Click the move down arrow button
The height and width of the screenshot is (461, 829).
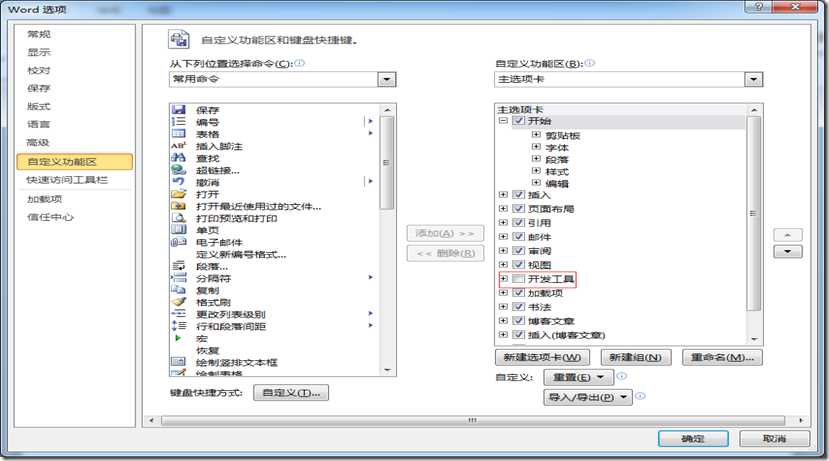pos(788,252)
